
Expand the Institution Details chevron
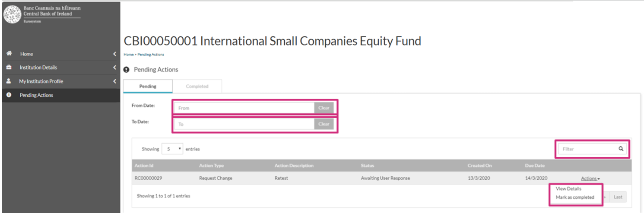114,68
